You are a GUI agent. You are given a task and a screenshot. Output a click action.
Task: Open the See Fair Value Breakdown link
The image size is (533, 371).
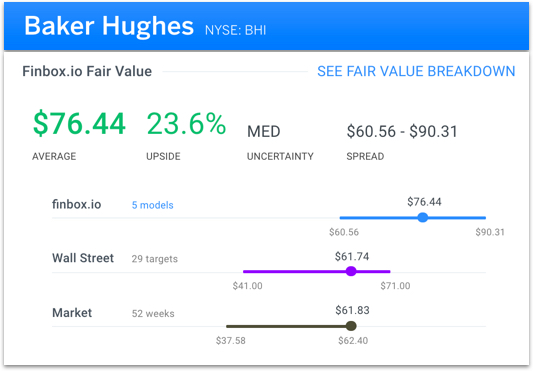tap(416, 71)
